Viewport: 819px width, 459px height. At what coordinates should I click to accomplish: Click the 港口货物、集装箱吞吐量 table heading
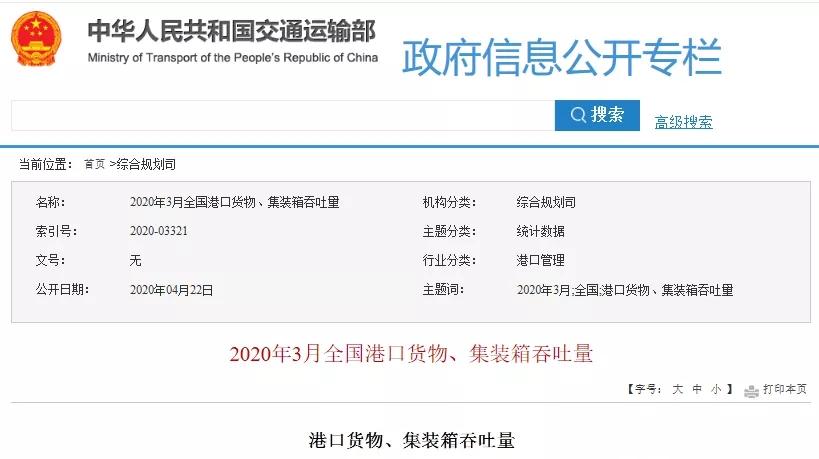(x=411, y=439)
